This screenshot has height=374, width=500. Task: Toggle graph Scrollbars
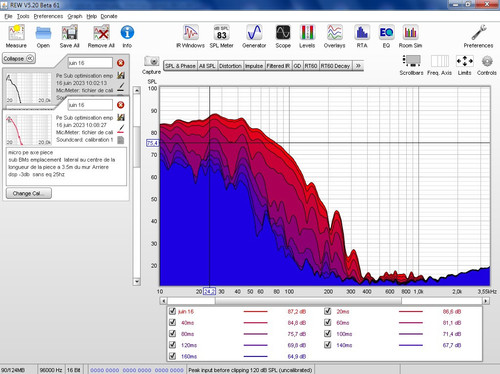tap(411, 65)
